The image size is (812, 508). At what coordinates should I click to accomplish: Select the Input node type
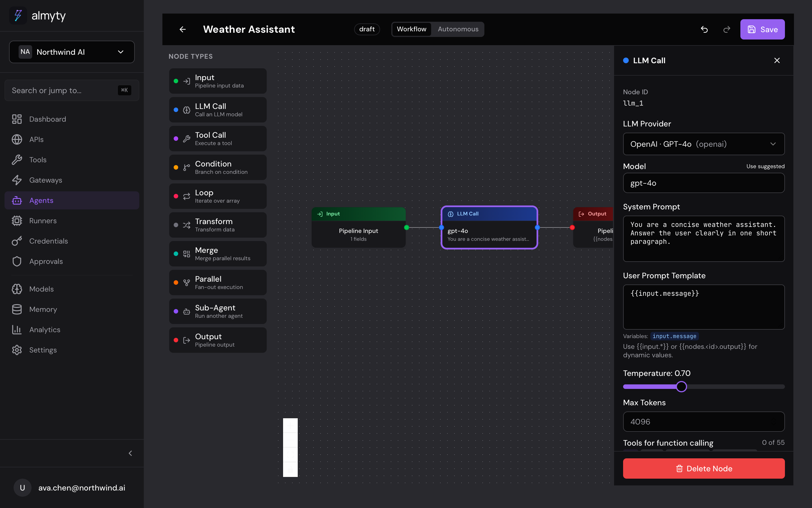pos(218,81)
